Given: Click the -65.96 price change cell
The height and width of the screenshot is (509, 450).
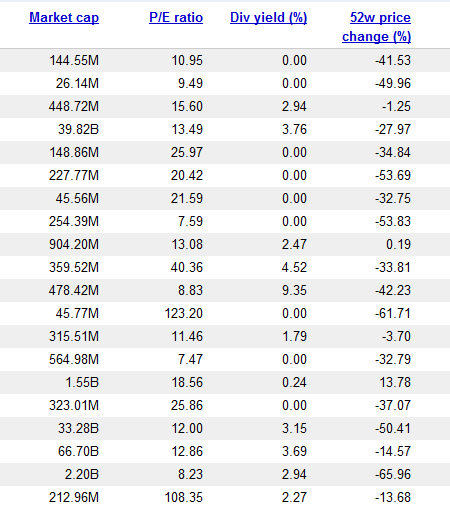Looking at the screenshot, I should [393, 474].
